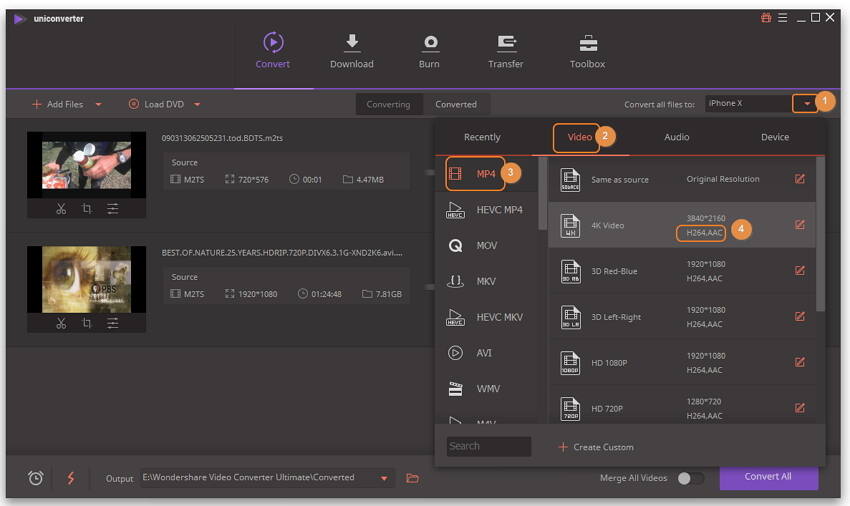Screen dimensions: 850x506
Task: Toggle Merge All Videos switch
Action: pyautogui.click(x=691, y=478)
